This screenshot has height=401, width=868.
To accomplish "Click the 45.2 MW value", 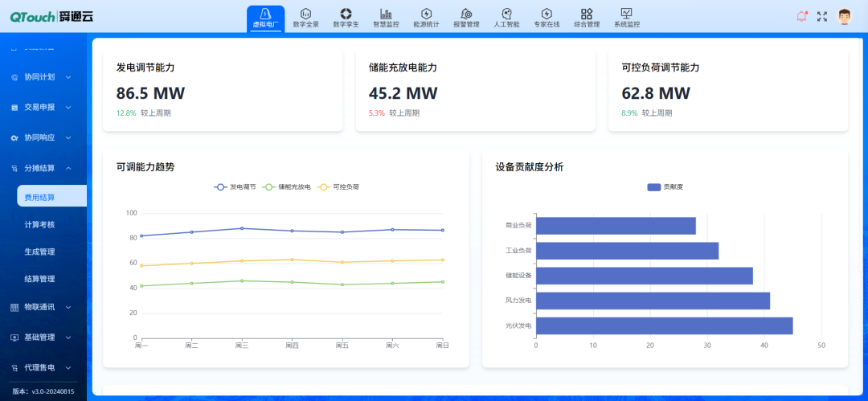I will point(403,93).
